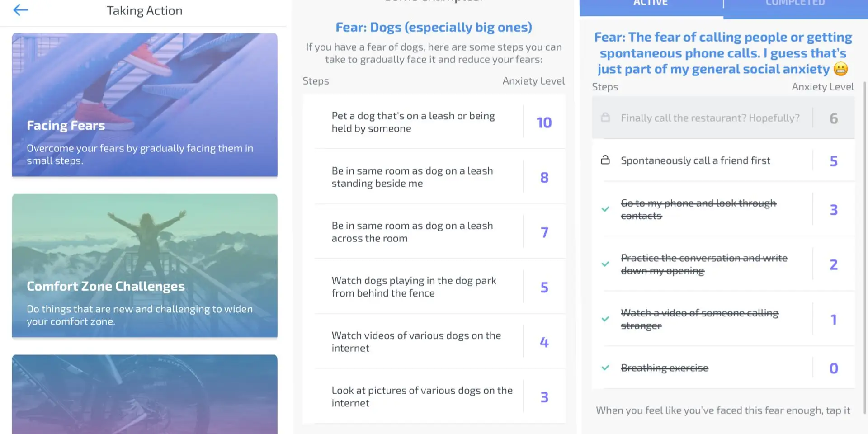This screenshot has height=434, width=868.
Task: Click anxiety level 4 for watching dog videos
Action: click(x=544, y=342)
